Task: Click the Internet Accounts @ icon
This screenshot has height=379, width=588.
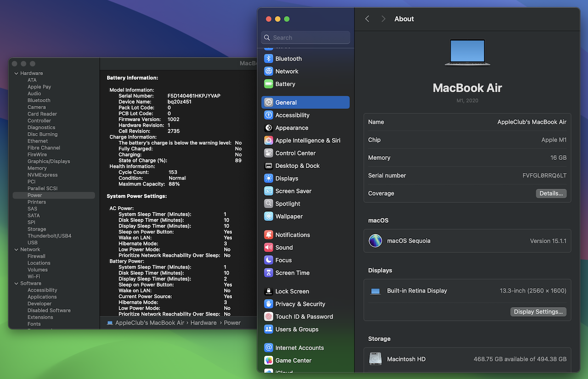Action: [269, 348]
